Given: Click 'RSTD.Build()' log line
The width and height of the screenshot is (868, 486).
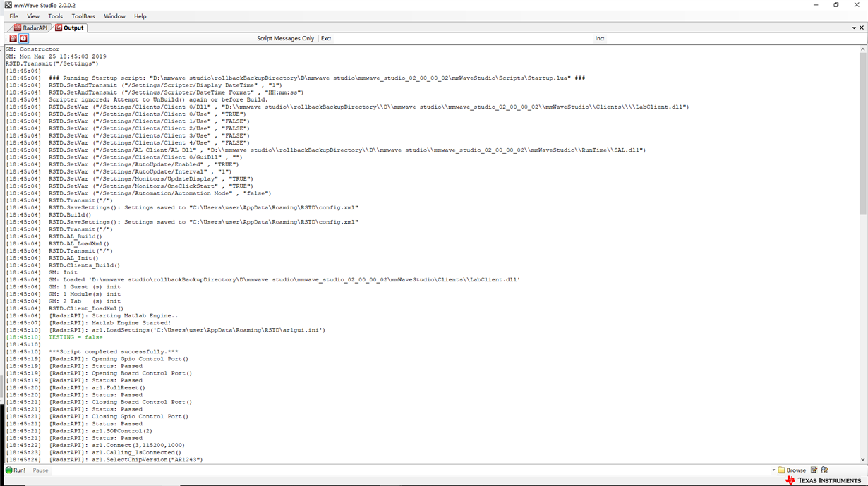Looking at the screenshot, I should point(49,214).
